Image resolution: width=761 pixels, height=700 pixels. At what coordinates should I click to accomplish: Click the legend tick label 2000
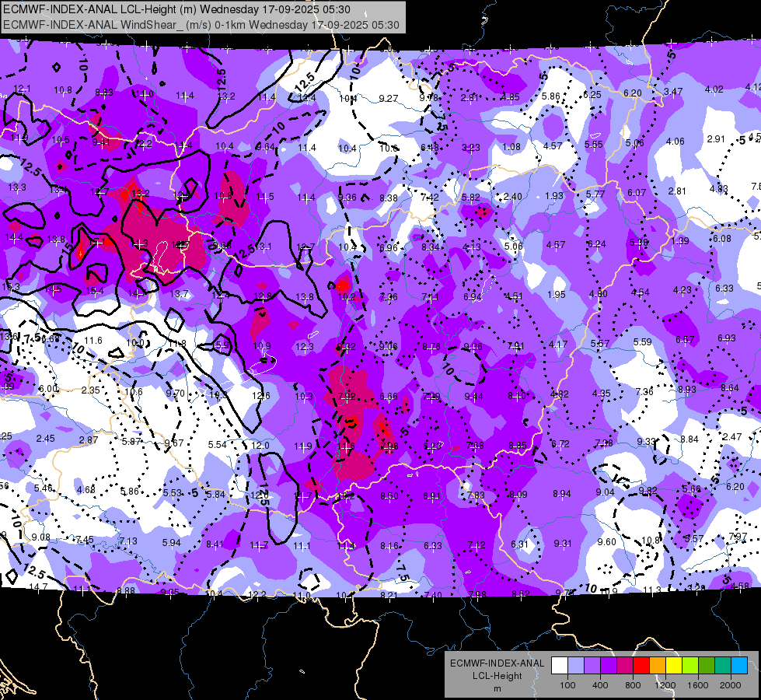(731, 685)
